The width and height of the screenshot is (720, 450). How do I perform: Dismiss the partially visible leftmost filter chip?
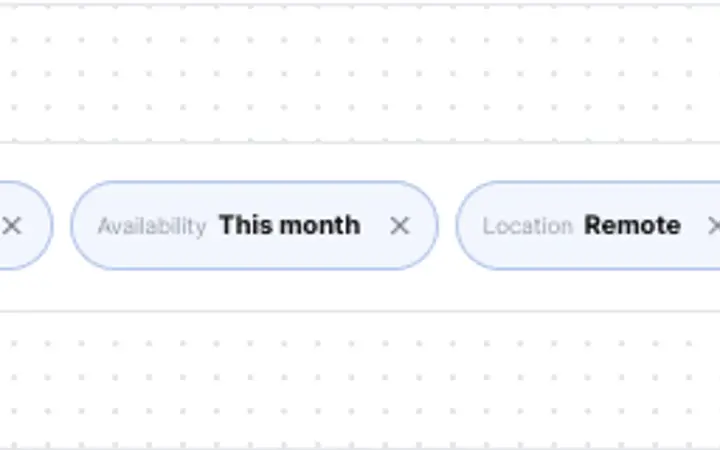point(12,225)
